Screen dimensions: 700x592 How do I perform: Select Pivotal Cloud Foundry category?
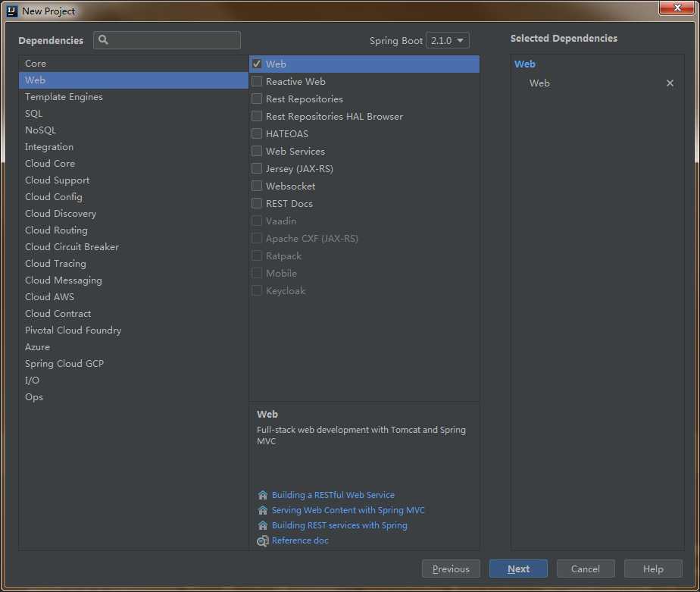pos(133,330)
